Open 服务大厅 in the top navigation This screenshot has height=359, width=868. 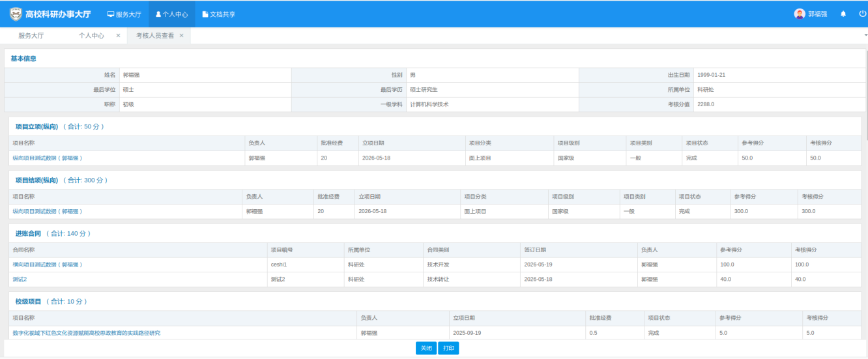coord(124,14)
